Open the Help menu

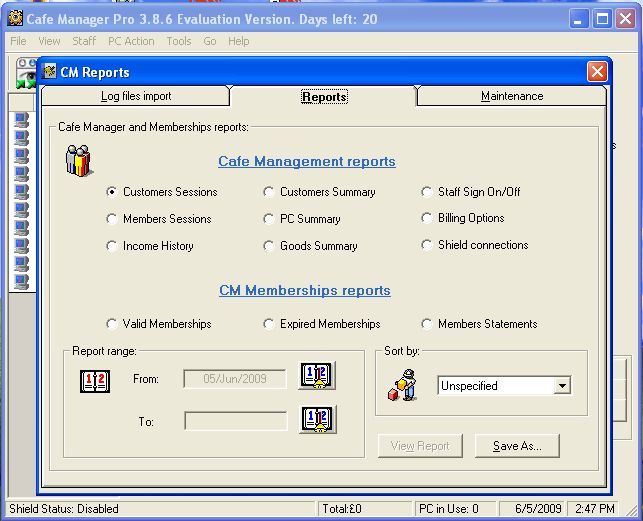[239, 41]
